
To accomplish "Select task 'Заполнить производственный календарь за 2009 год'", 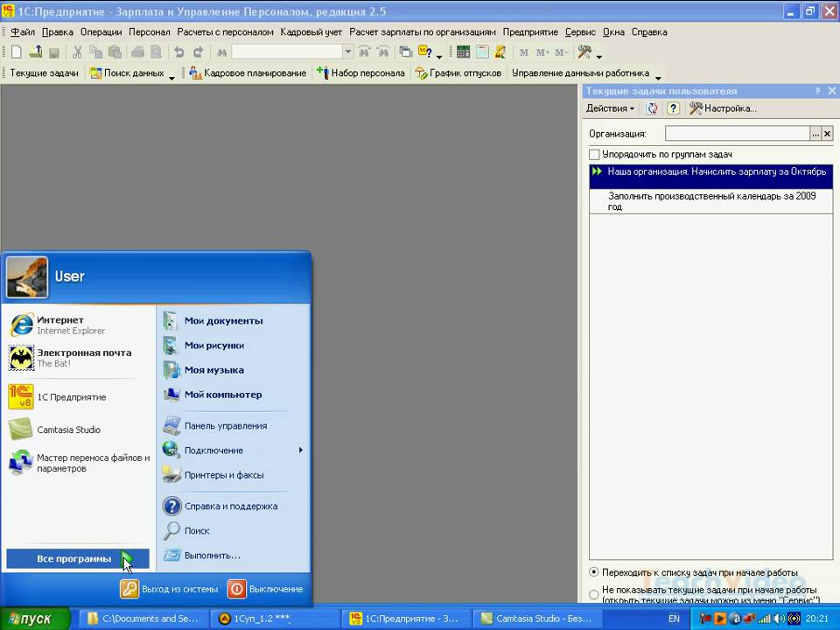I will (710, 201).
